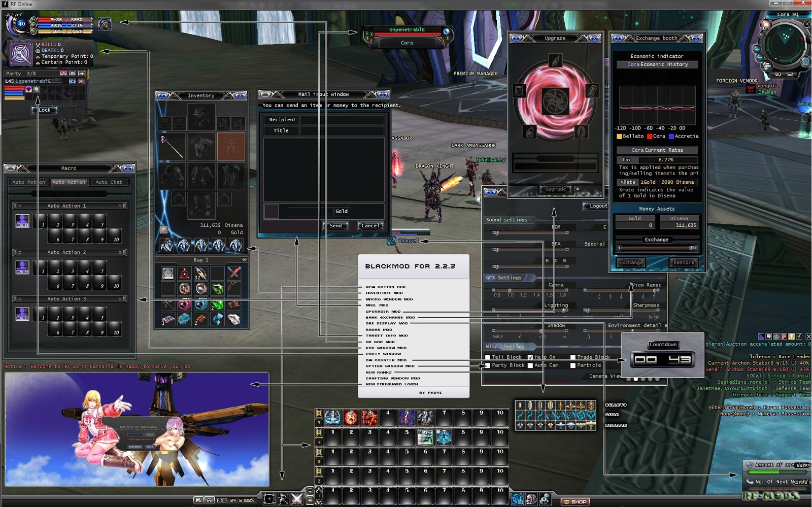Image resolution: width=812 pixels, height=507 pixels.
Task: Enable the Tell Block checkbox
Action: tap(488, 357)
